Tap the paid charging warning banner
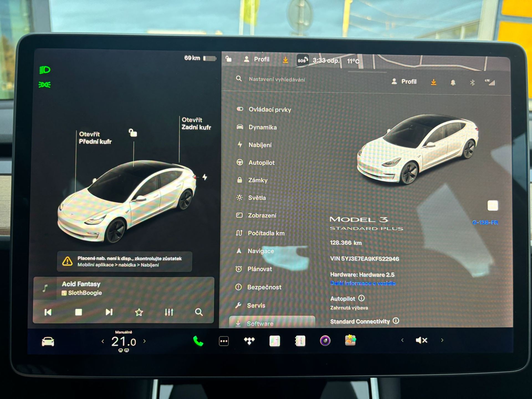The image size is (532, 399). pos(124,261)
